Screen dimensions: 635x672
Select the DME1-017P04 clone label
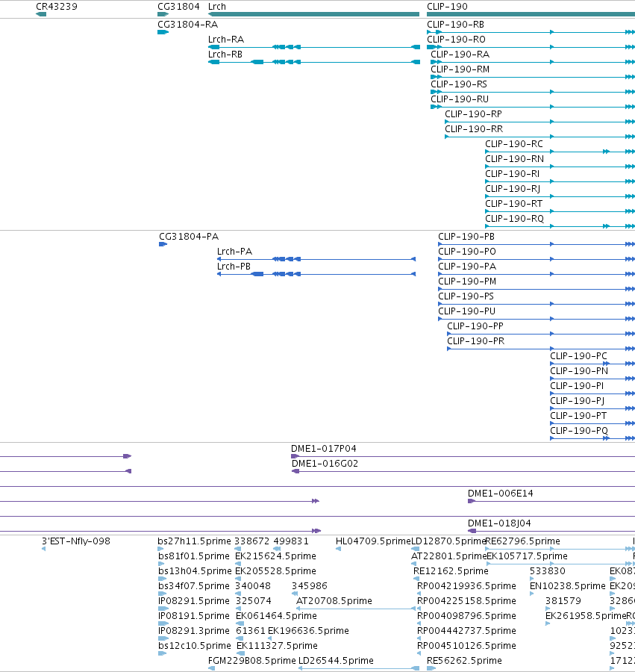click(324, 449)
